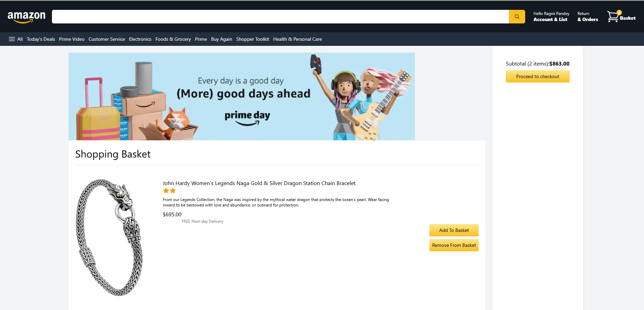The image size is (644, 310).
Task: Click Remove From Basket button
Action: pyautogui.click(x=454, y=245)
